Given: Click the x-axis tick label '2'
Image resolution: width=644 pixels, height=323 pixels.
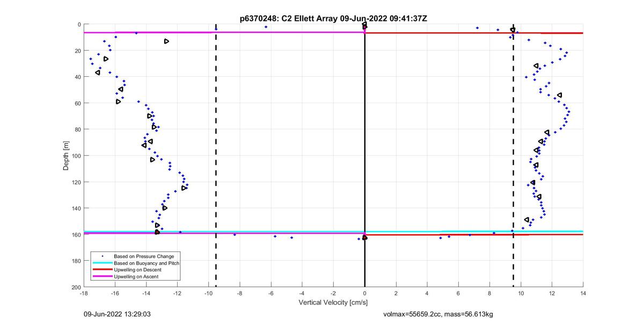Looking at the screenshot, I should pyautogui.click(x=396, y=294).
